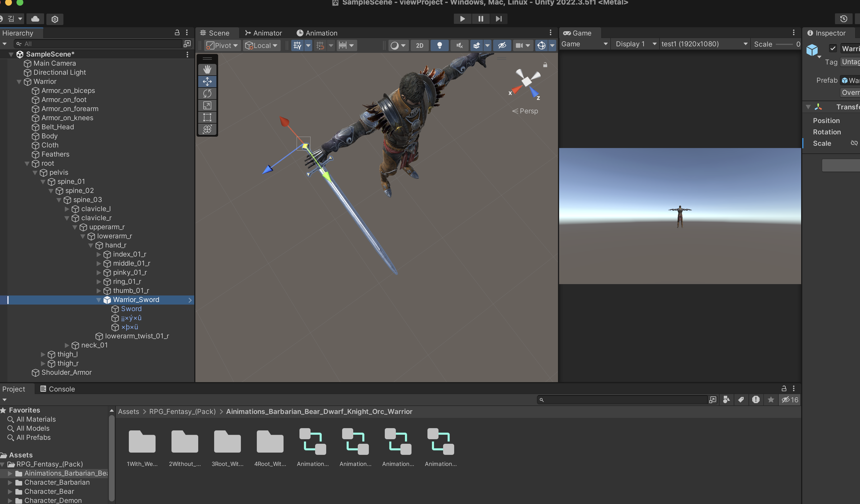This screenshot has height=504, width=860.
Task: Select the Scale tool
Action: [207, 105]
